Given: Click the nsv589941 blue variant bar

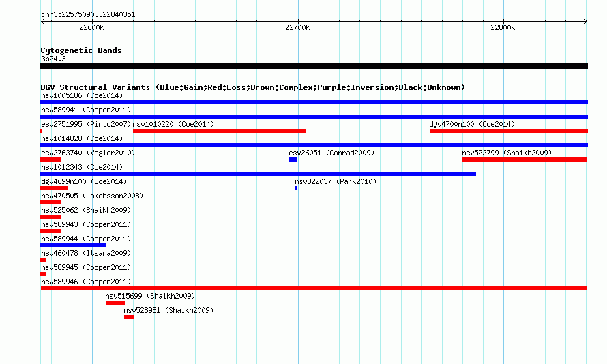Looking at the screenshot, I should [314, 117].
